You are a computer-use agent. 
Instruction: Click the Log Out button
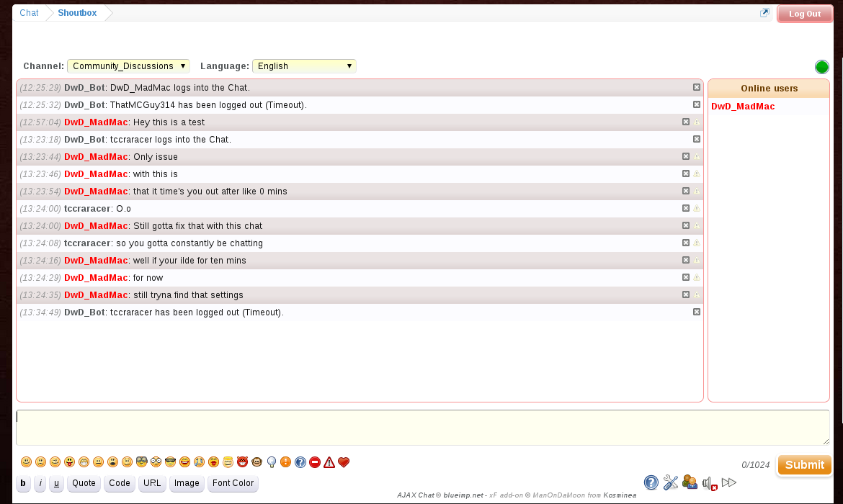(804, 14)
